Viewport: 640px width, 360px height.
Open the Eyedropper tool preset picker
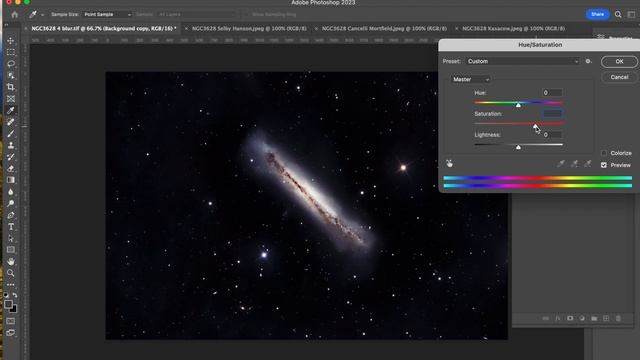tap(36, 15)
